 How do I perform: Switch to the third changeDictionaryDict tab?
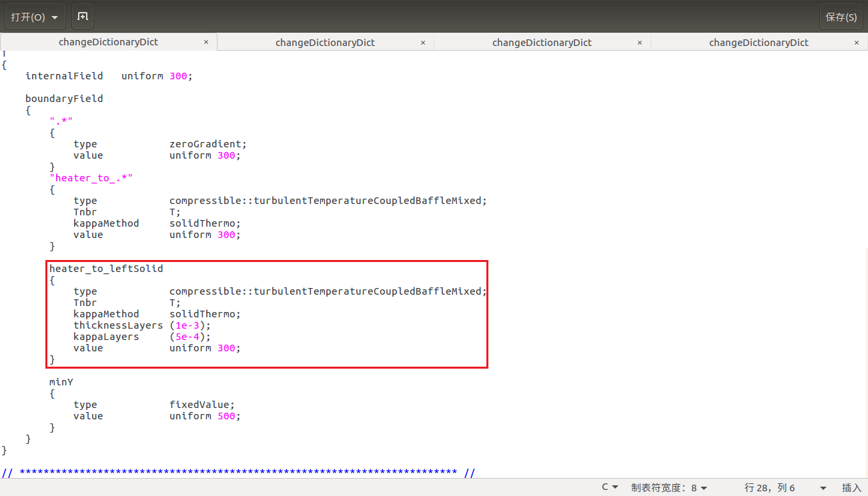coord(542,42)
